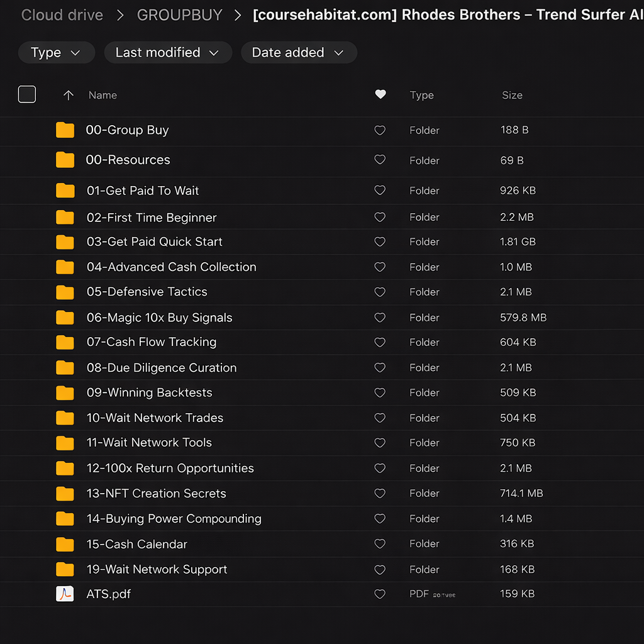The image size is (644, 644).
Task: Click the 09-Winning Backtests folder icon
Action: pos(65,393)
